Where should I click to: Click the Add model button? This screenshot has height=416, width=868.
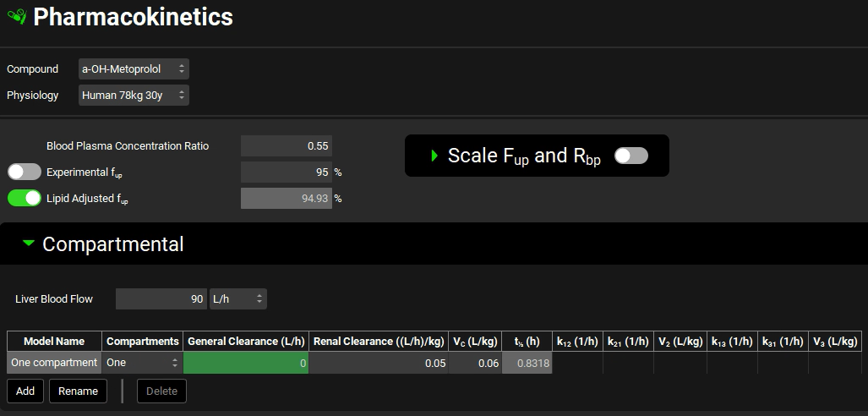25,391
